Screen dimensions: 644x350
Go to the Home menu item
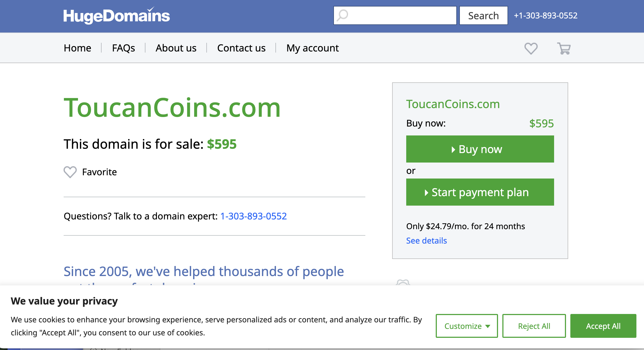coord(77,48)
